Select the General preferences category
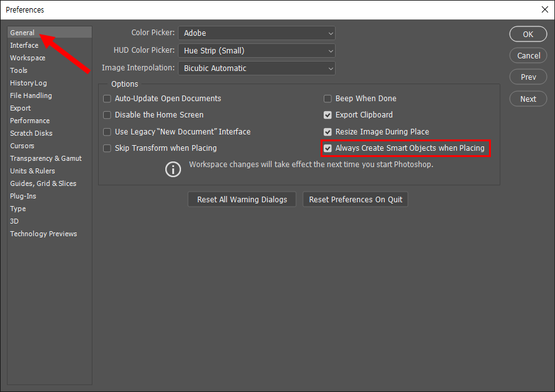This screenshot has height=392, width=555. tap(50, 33)
